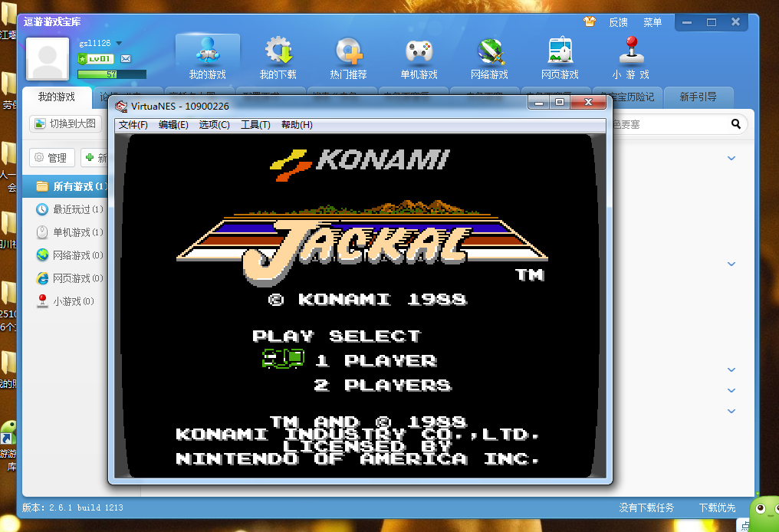Open the 文件(F) menu in VirtuaNES

133,125
